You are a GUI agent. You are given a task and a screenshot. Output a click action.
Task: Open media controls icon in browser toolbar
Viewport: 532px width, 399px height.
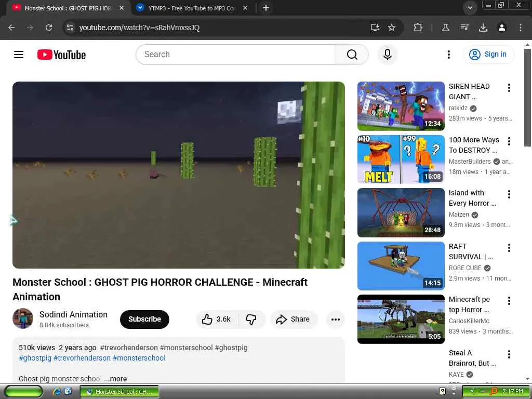(x=464, y=28)
